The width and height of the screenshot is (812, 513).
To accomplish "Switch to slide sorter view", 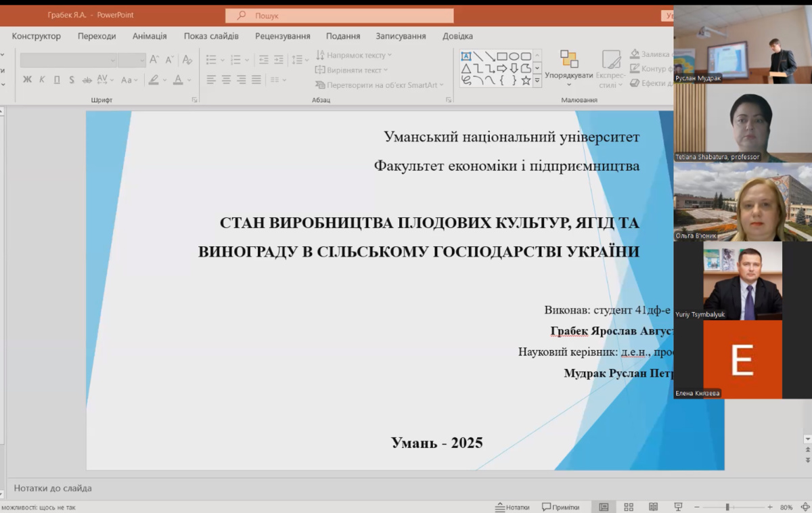I will (x=629, y=507).
